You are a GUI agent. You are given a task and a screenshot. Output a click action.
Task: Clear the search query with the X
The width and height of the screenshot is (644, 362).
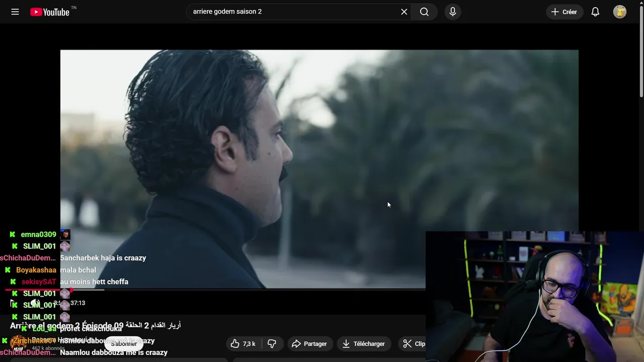404,12
